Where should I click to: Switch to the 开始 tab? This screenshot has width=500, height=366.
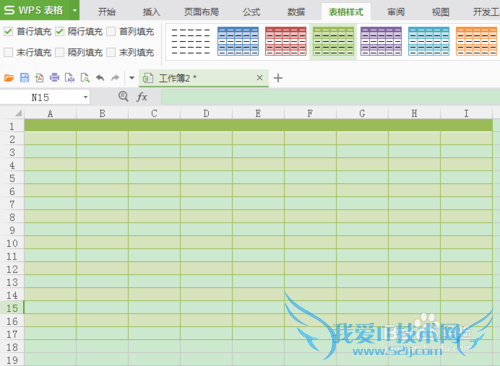click(x=107, y=12)
